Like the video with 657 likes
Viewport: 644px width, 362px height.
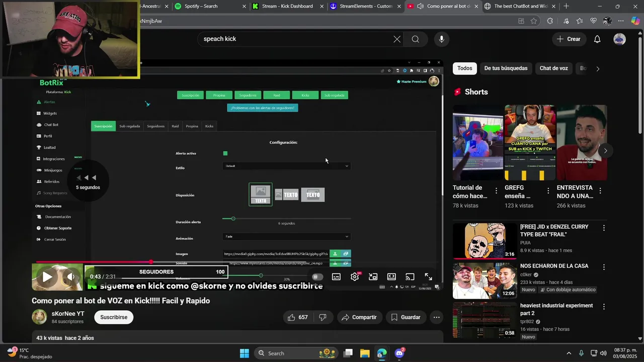tap(297, 317)
